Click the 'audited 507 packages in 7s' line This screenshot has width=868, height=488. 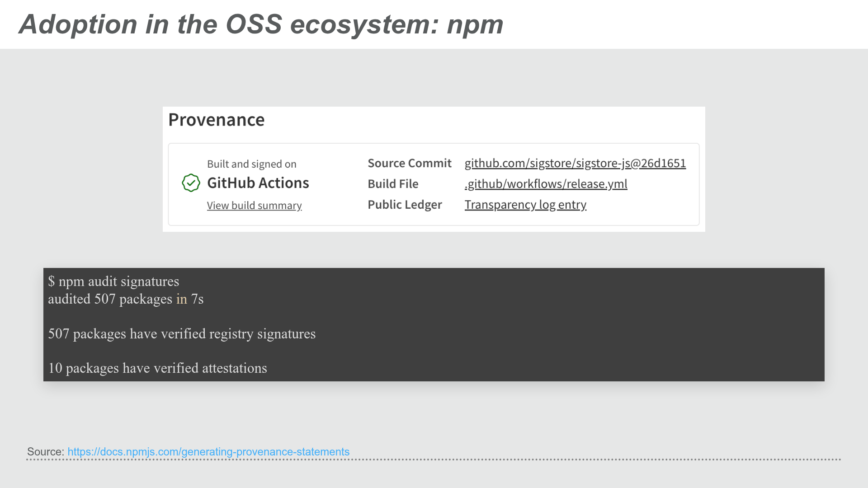[126, 299]
